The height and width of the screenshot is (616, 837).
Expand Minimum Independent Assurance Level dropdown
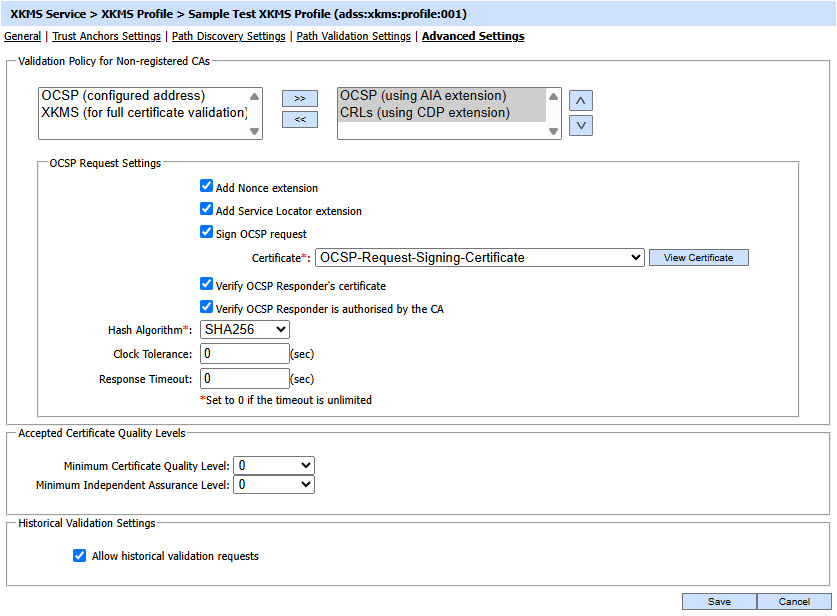[274, 485]
